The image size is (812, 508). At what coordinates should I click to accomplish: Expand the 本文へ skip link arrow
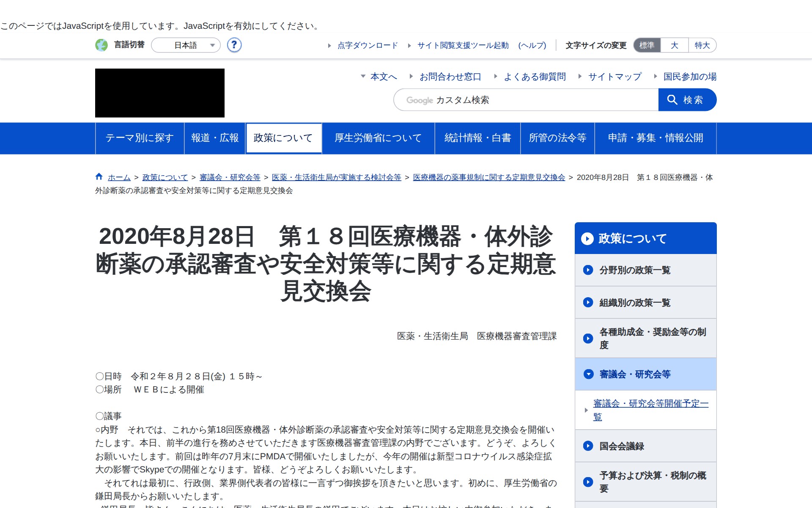(363, 77)
